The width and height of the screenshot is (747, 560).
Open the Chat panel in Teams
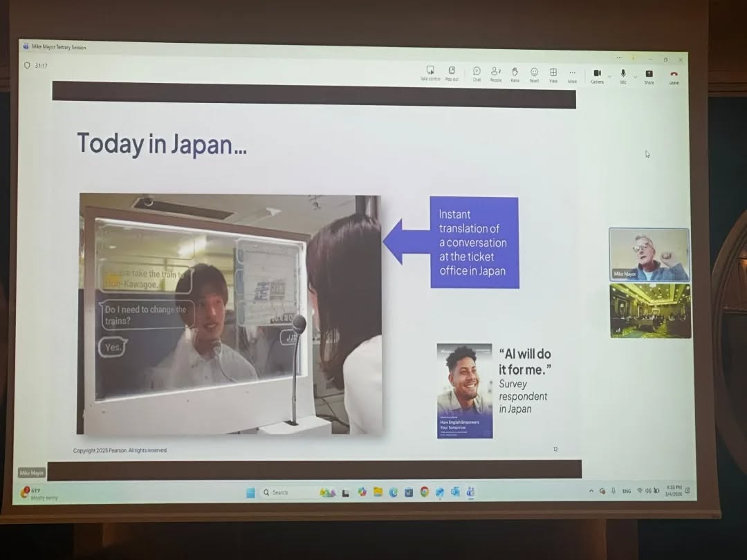[x=477, y=73]
